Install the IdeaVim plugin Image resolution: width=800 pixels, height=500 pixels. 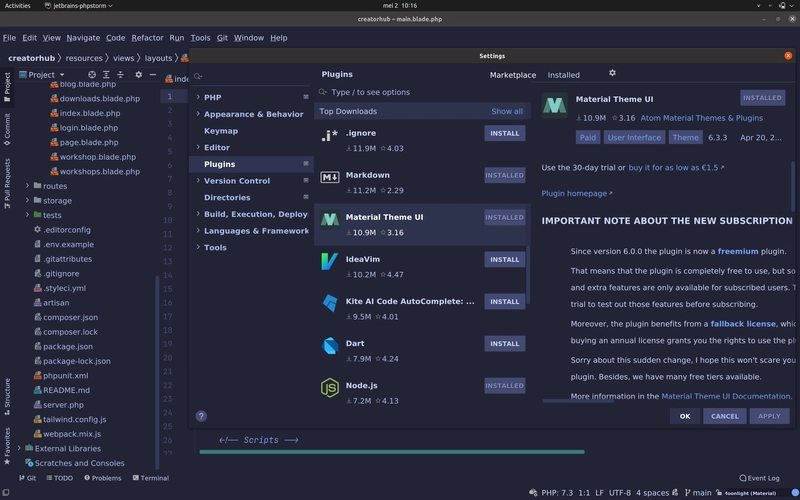(505, 259)
